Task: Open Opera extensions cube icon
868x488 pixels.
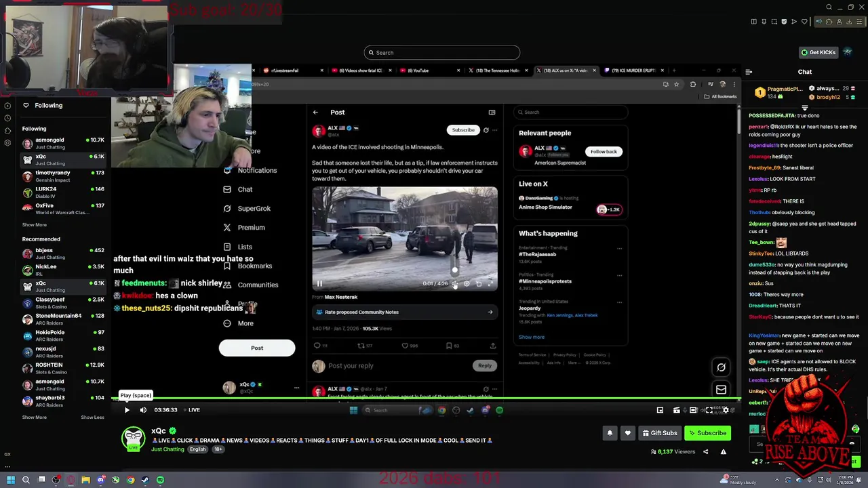Action: 829,22
